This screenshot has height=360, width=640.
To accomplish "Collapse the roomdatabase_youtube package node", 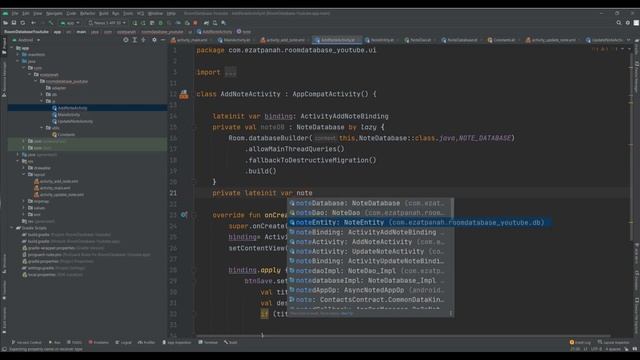I will pyautogui.click(x=36, y=81).
